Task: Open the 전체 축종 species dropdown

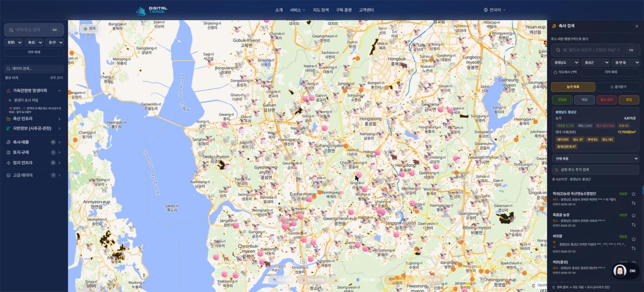Action: coord(596,159)
